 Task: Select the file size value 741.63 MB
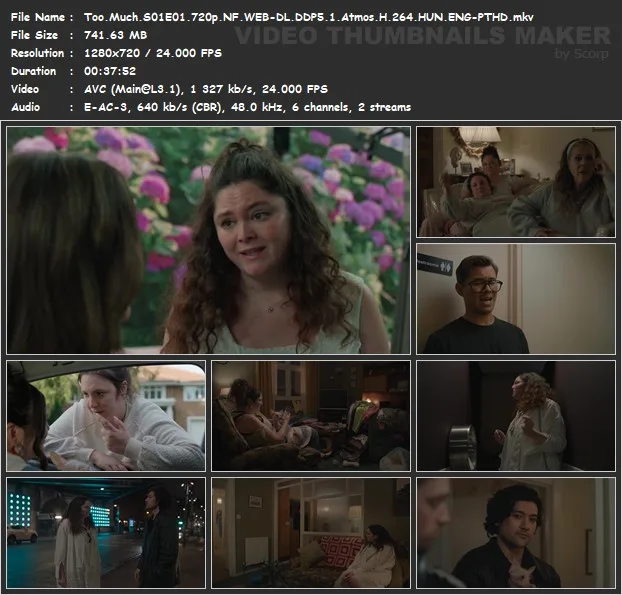point(115,35)
